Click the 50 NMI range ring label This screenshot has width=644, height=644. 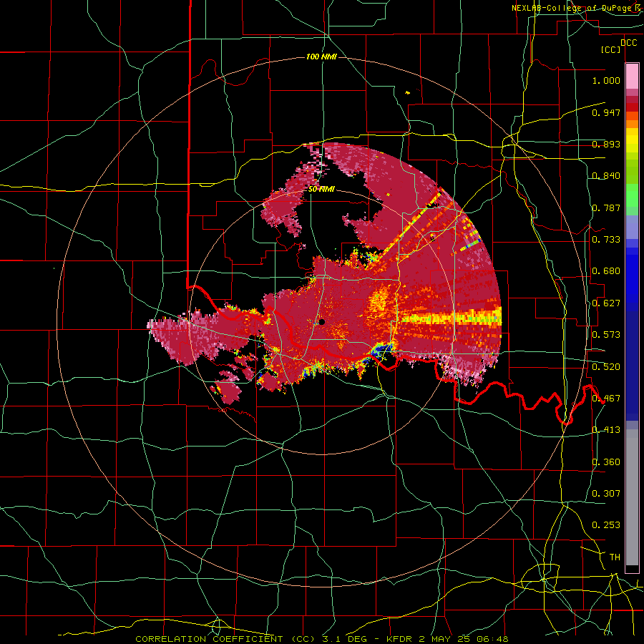[321, 190]
